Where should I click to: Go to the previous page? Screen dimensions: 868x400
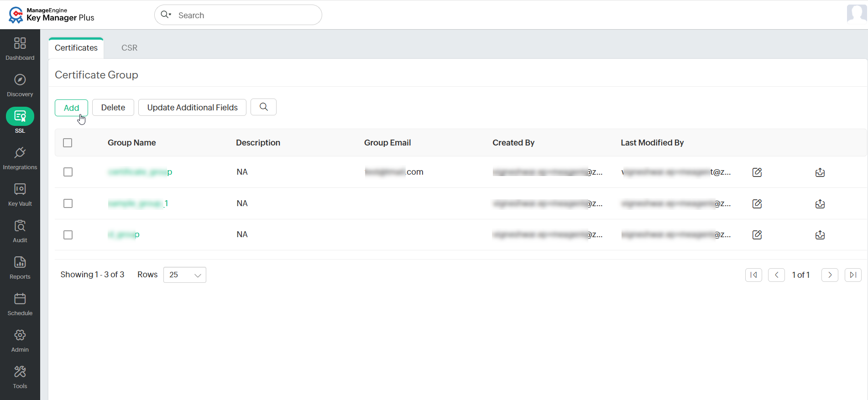pos(776,275)
